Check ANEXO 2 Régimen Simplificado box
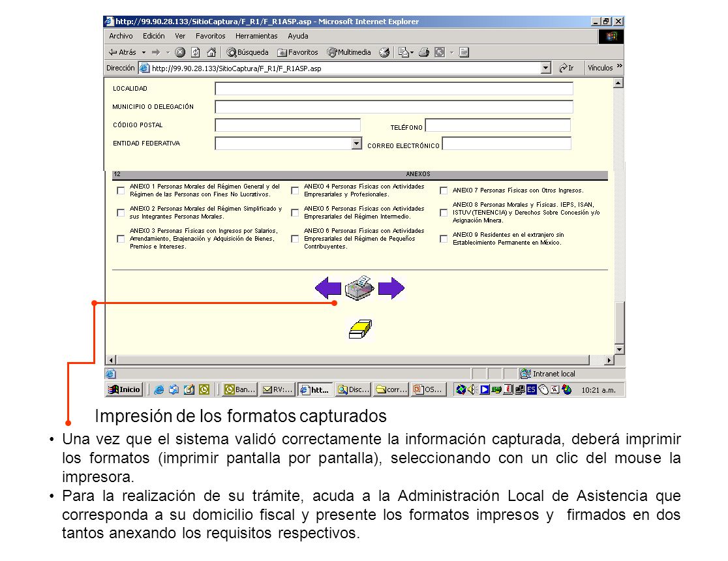Image resolution: width=728 pixels, height=561 pixels. [x=121, y=213]
